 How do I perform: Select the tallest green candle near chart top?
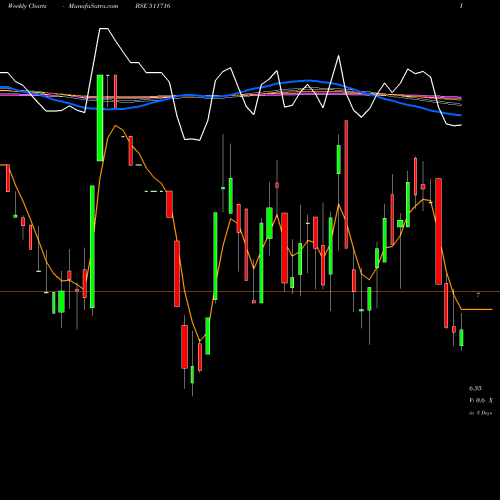pos(100,118)
